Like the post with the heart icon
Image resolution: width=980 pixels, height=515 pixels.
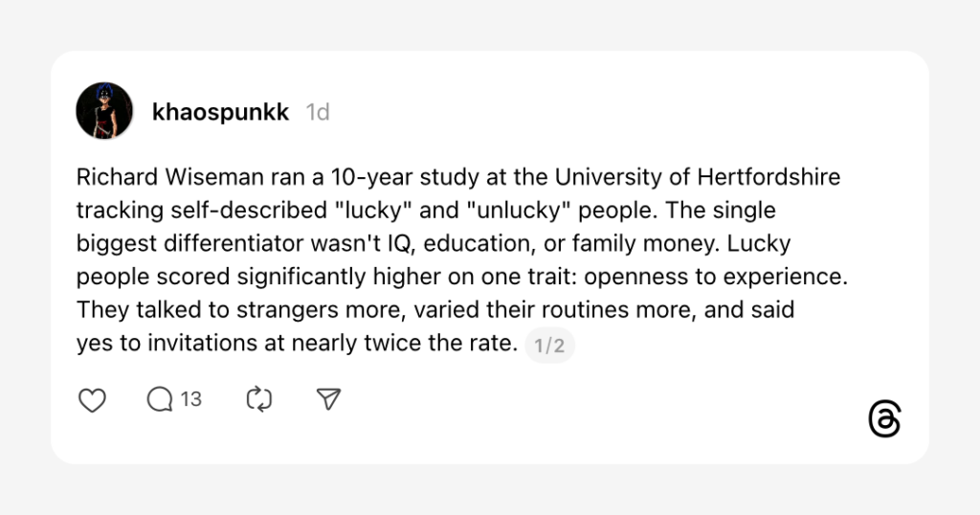(92, 399)
